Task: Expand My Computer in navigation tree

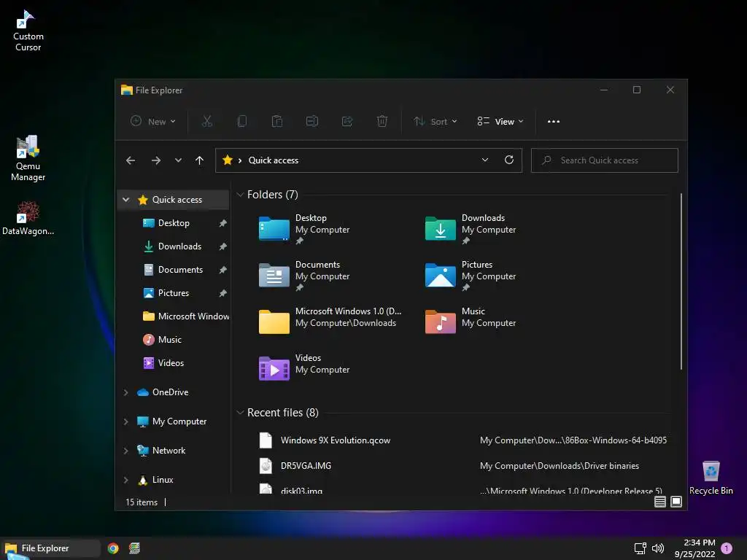Action: (125, 421)
